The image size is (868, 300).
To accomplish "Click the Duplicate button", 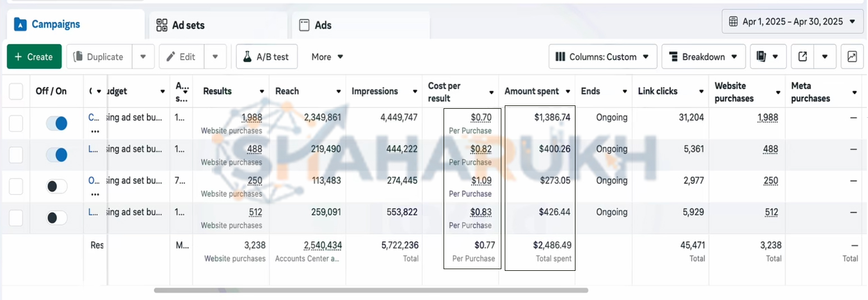I will coord(99,57).
